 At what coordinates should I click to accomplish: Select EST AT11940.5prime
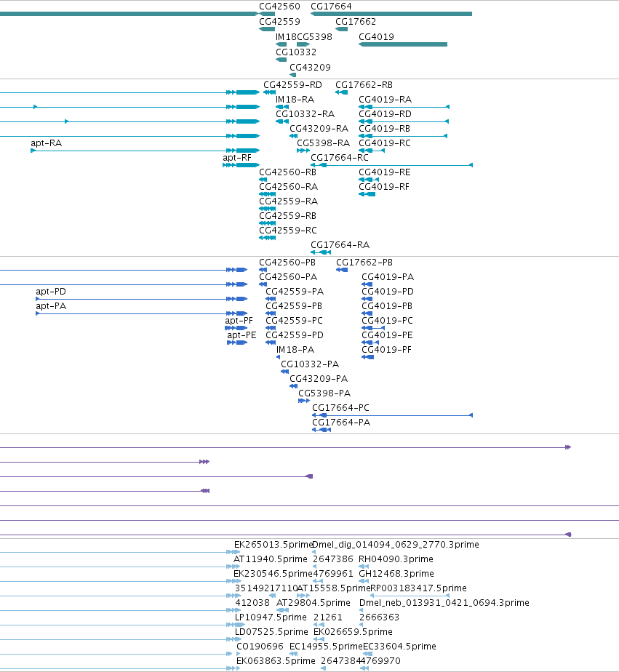(270, 560)
